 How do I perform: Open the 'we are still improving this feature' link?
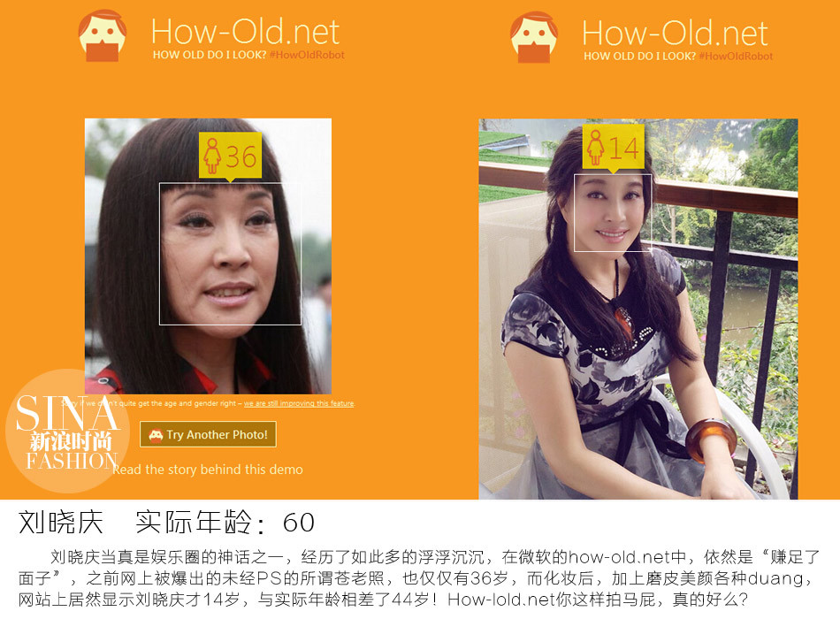coord(299,403)
